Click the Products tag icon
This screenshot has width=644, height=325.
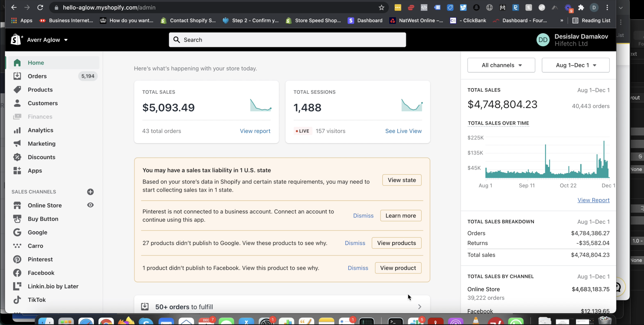(x=17, y=90)
